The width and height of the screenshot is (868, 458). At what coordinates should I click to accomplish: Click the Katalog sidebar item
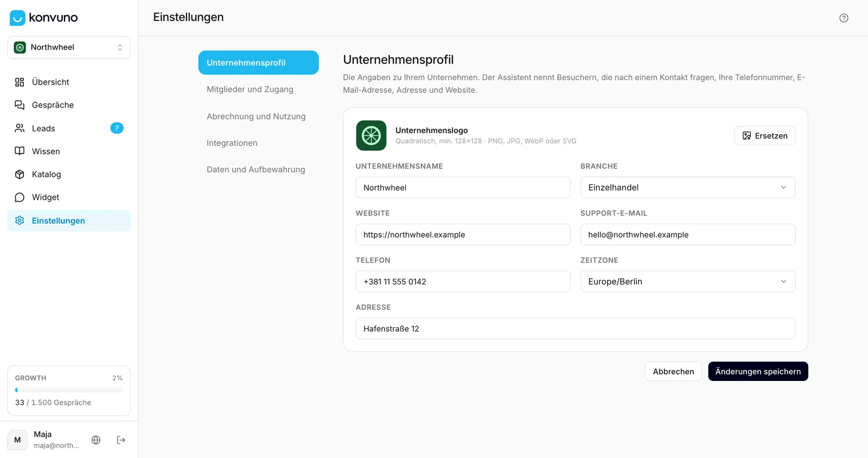(x=69, y=174)
